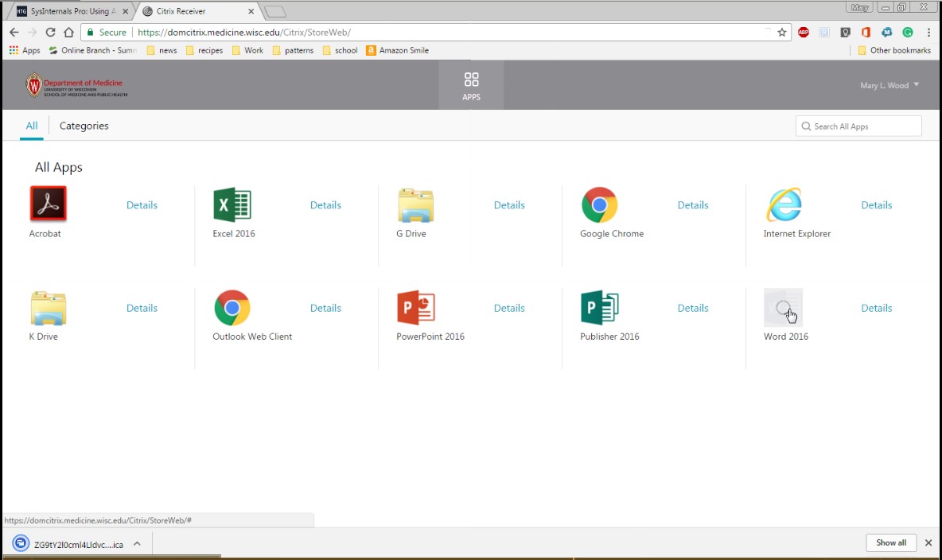Click the Search All Apps field

coord(858,126)
